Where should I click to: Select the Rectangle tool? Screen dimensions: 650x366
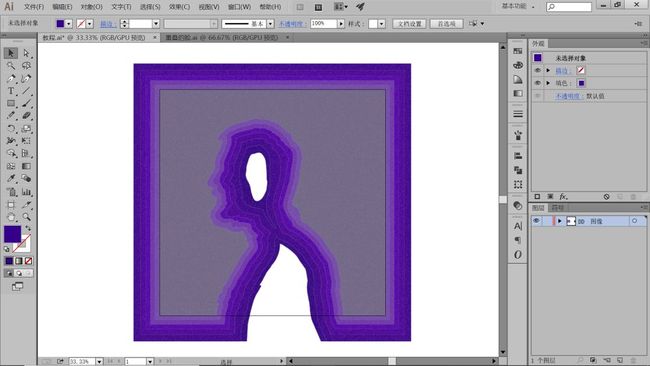[x=11, y=103]
